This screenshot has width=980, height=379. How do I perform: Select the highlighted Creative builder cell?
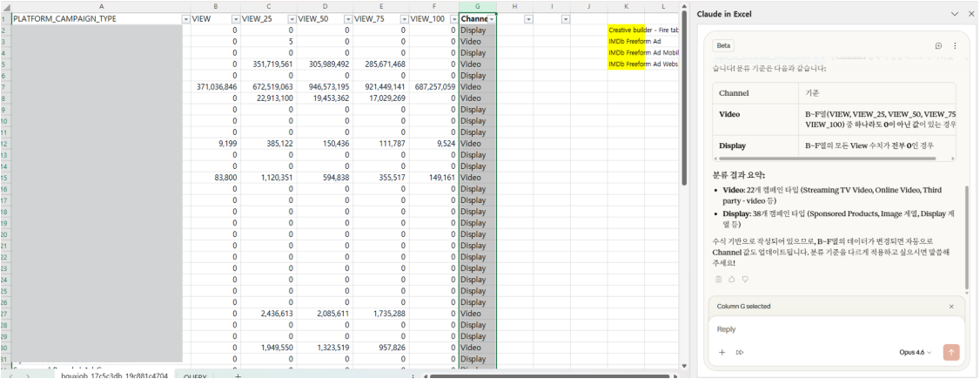tap(626, 30)
